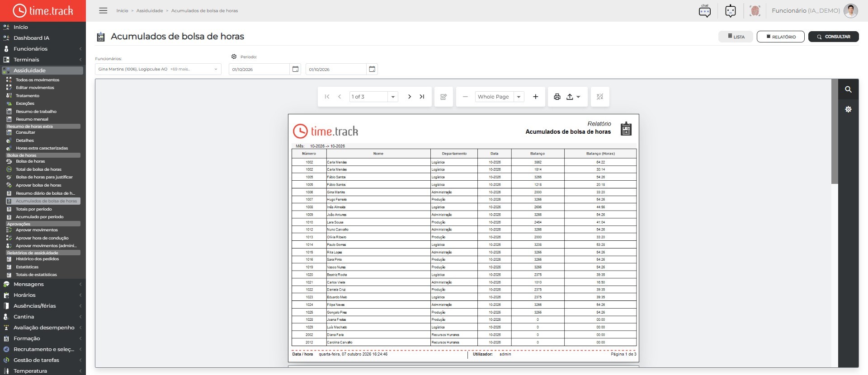Toggle the report fullscreen icon
This screenshot has height=375, width=868.
(x=600, y=97)
